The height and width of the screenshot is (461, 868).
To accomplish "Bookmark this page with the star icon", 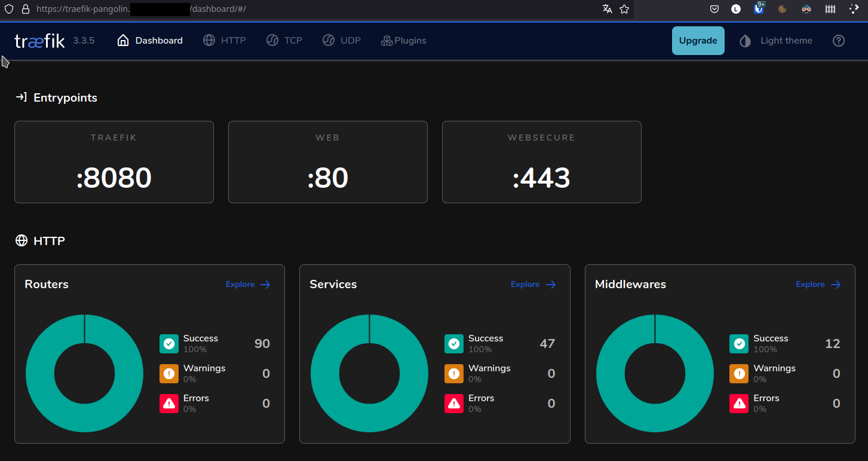I will (624, 9).
